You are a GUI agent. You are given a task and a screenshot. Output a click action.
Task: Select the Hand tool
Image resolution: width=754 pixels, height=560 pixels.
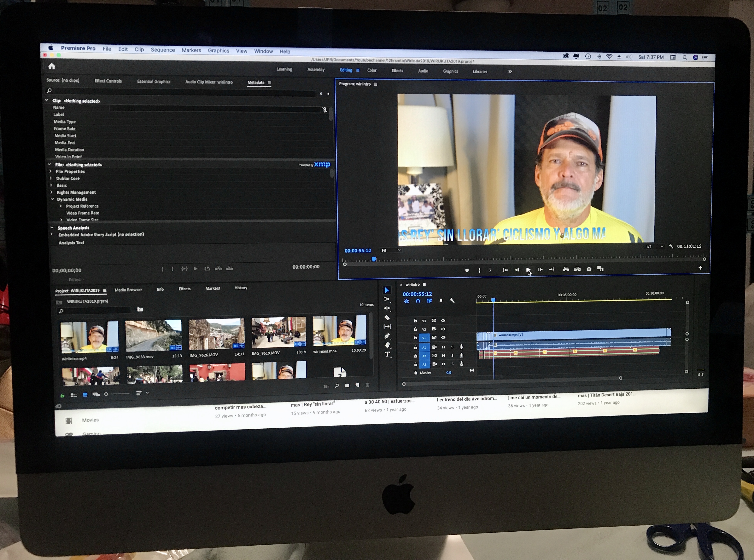click(387, 345)
